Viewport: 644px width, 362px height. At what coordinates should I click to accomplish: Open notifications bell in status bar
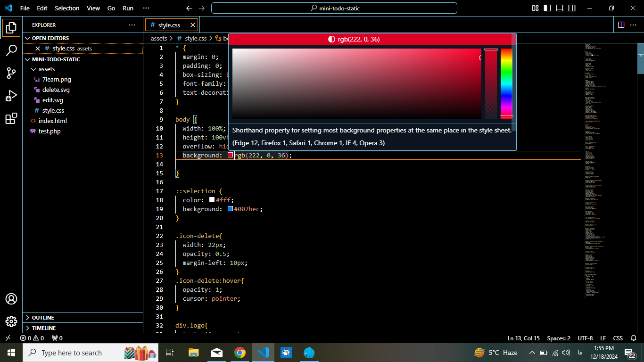coord(634,338)
